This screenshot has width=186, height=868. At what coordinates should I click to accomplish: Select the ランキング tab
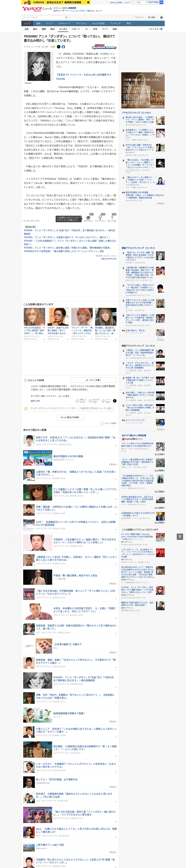[115, 23]
